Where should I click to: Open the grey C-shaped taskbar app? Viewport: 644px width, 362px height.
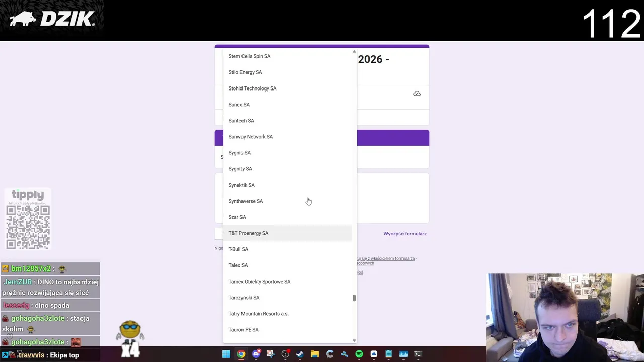(330, 354)
